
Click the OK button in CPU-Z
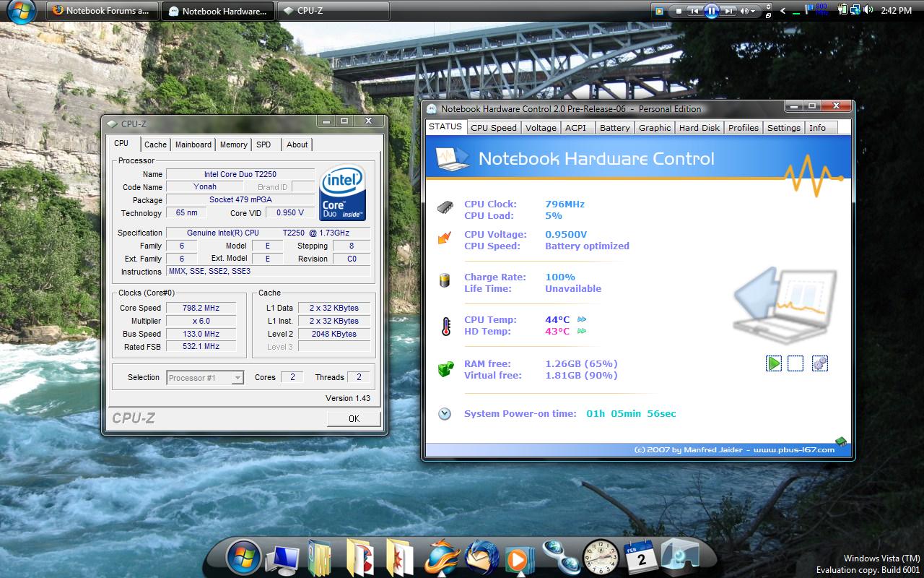(x=354, y=418)
